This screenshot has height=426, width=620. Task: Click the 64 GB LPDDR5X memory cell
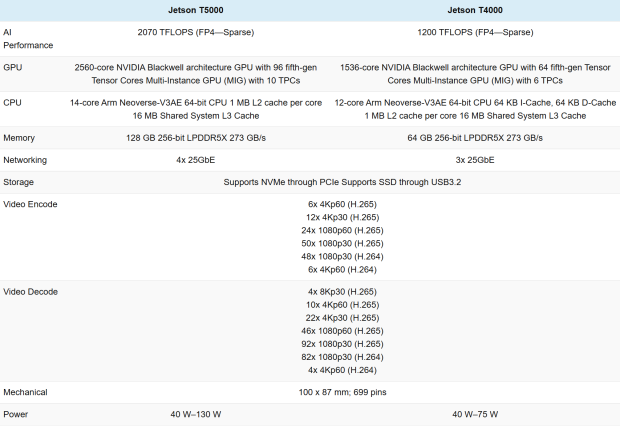tap(476, 137)
